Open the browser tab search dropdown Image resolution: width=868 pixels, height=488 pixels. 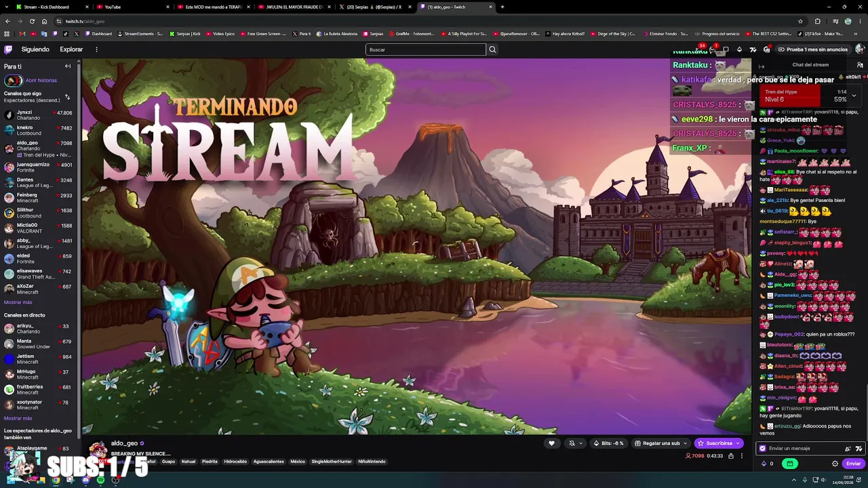click(7, 7)
